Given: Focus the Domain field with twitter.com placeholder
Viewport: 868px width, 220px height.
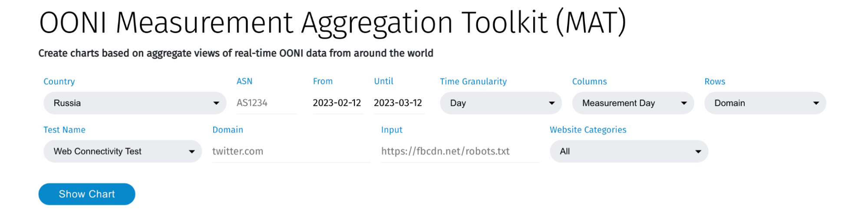Looking at the screenshot, I should tap(291, 151).
